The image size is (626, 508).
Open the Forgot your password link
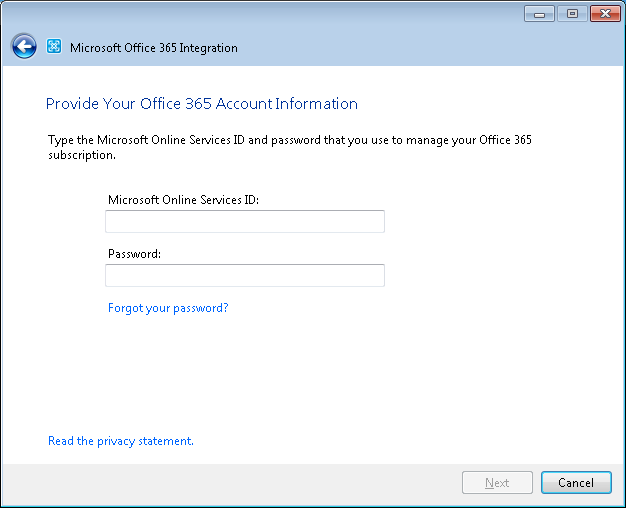tap(168, 308)
